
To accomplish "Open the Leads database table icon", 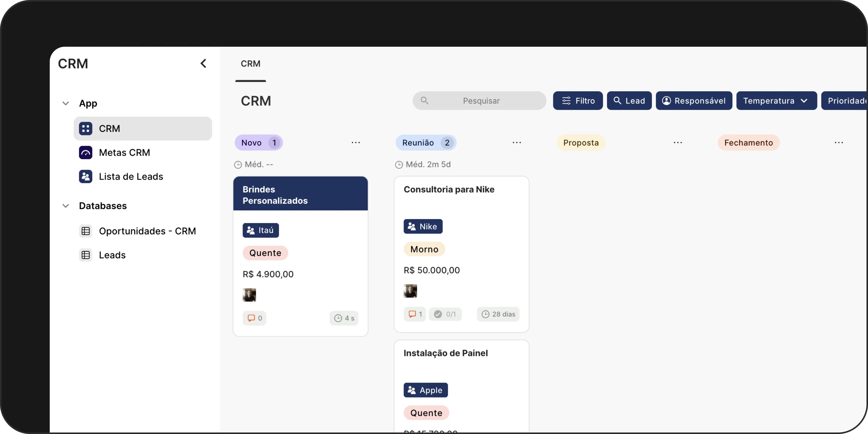I will pyautogui.click(x=86, y=255).
